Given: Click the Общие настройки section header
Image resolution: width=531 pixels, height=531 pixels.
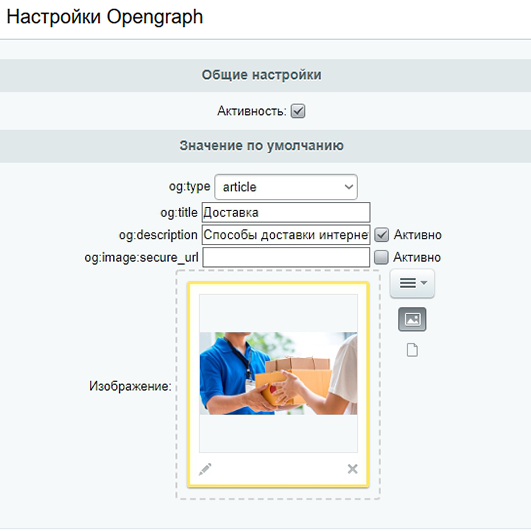Looking at the screenshot, I should [x=261, y=75].
